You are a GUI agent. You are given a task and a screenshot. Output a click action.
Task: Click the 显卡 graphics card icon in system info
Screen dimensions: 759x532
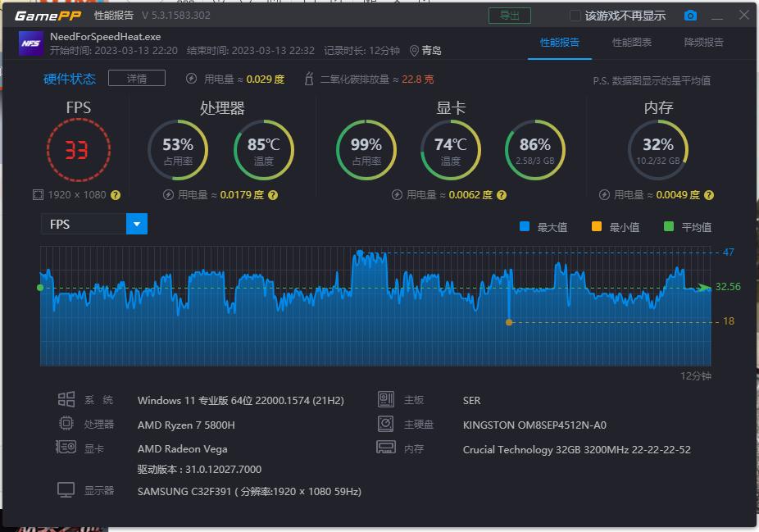click(x=64, y=448)
